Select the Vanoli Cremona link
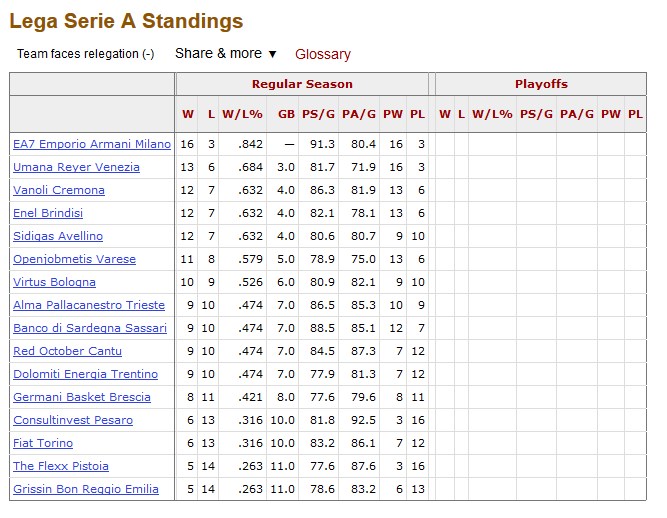 59,190
